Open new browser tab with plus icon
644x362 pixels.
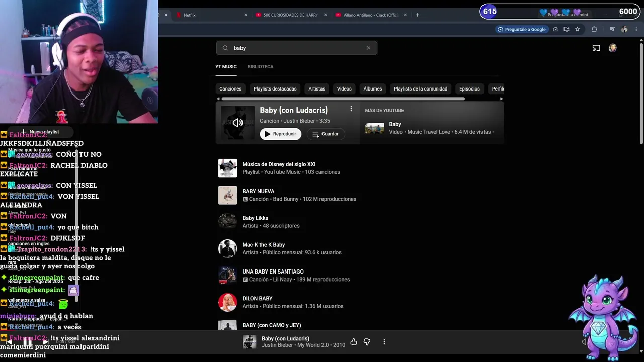[417, 15]
